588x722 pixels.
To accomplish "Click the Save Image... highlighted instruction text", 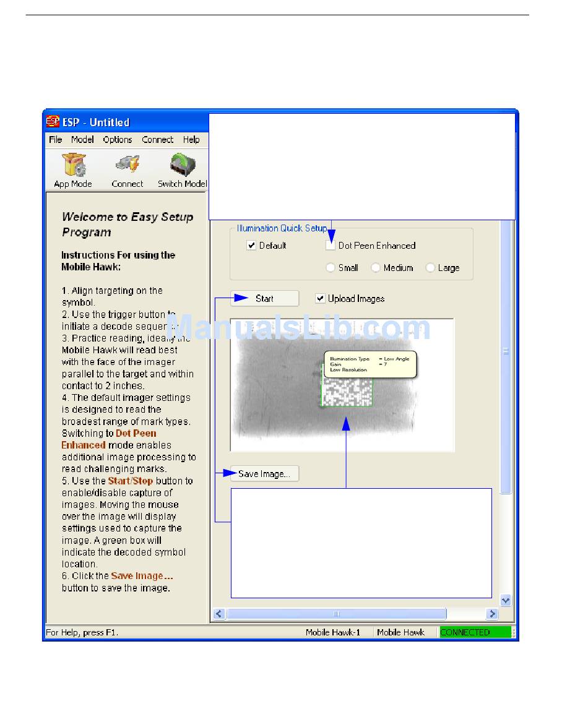I will point(142,575).
